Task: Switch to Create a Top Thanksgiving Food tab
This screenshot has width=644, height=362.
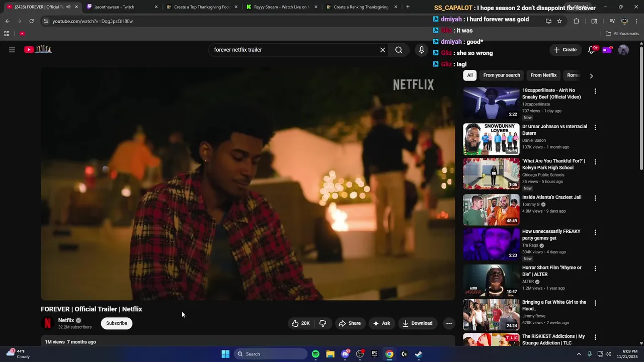Action: 201,7
